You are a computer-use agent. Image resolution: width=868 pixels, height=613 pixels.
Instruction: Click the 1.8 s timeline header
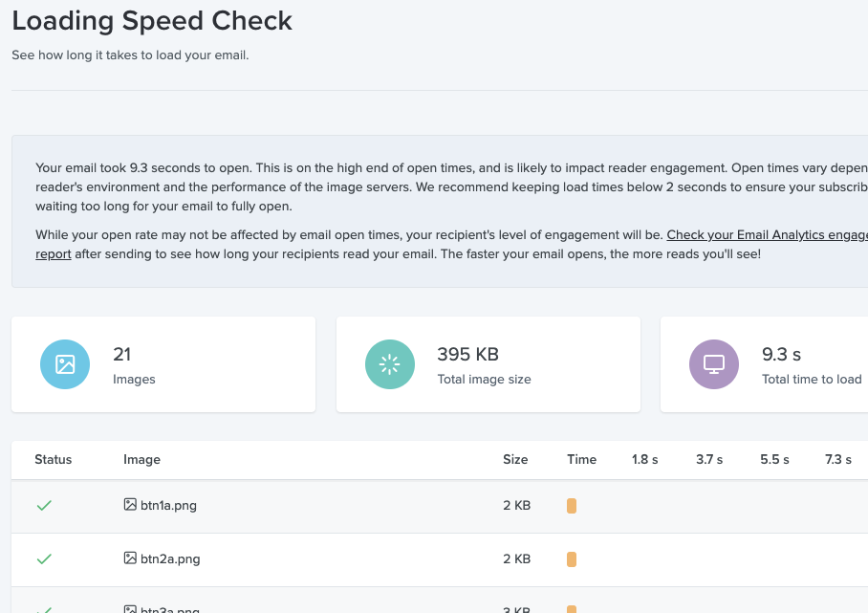pos(644,460)
